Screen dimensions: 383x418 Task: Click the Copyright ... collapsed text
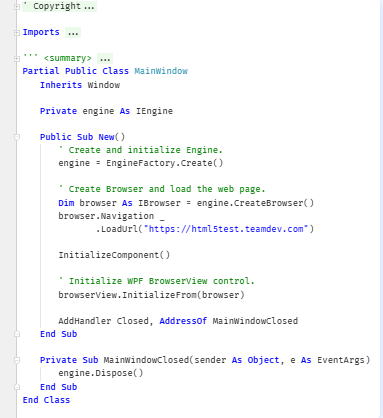[59, 6]
